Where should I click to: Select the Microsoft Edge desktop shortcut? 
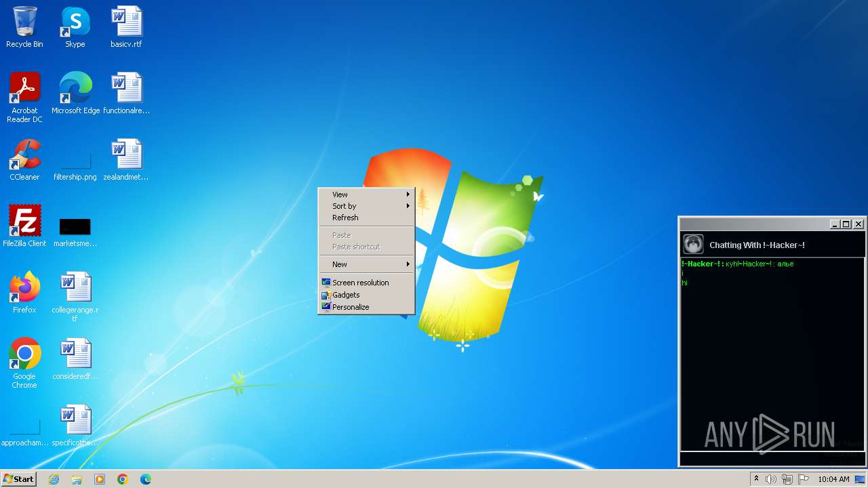point(75,94)
